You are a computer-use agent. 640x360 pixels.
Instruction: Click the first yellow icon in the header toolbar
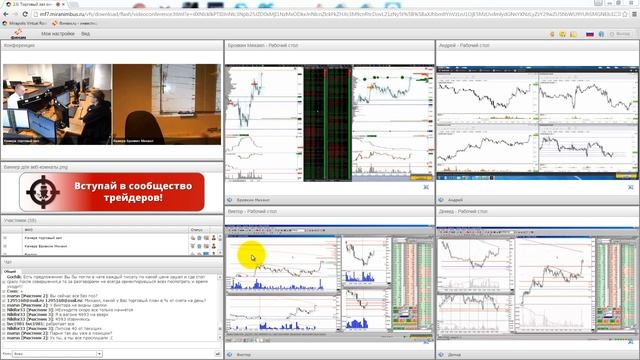pos(552,34)
